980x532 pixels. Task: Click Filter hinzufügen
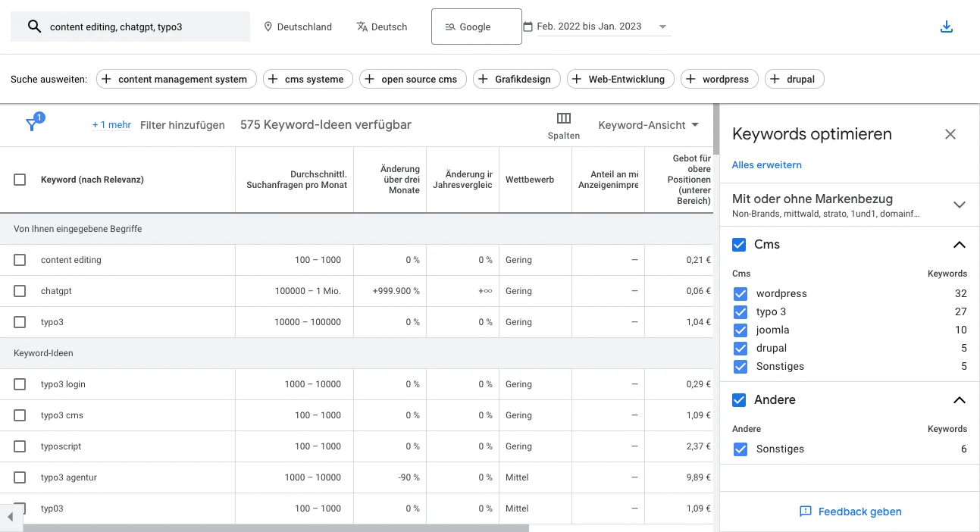point(183,125)
